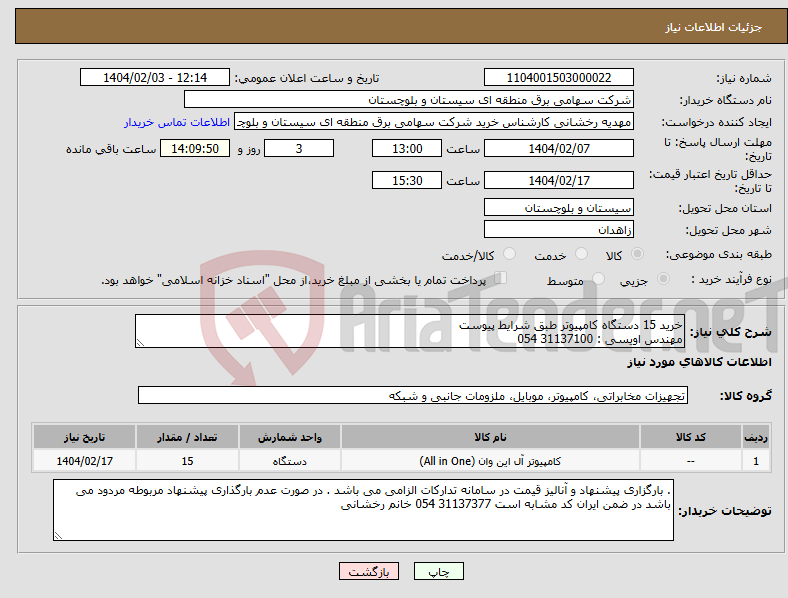Toggle the اسناد خزانه اسلامی payment checkbox

tap(501, 278)
